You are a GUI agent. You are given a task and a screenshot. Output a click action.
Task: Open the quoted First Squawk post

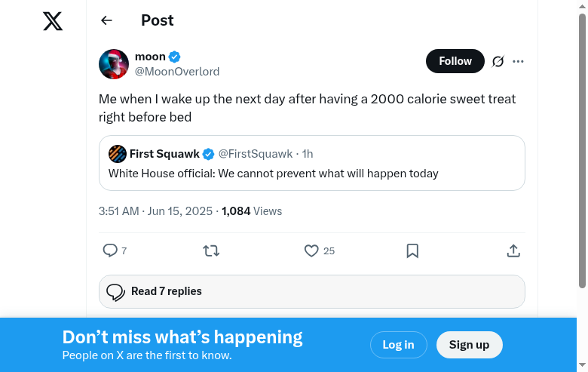pos(311,173)
